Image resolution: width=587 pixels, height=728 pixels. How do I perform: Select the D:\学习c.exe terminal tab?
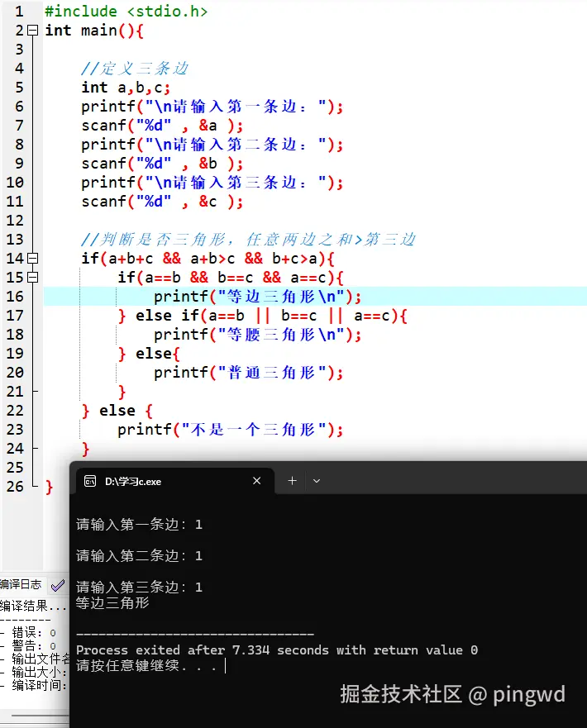tap(175, 481)
